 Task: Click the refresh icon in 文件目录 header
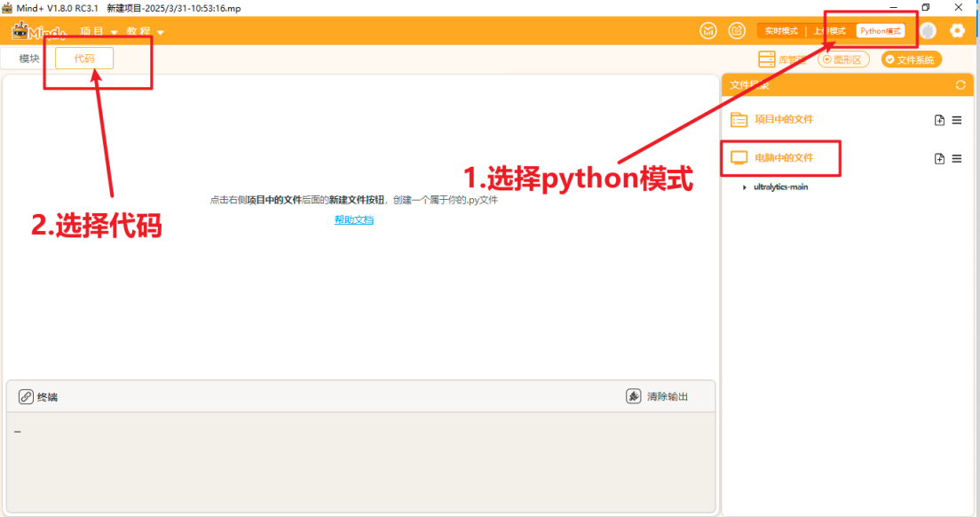(x=960, y=85)
